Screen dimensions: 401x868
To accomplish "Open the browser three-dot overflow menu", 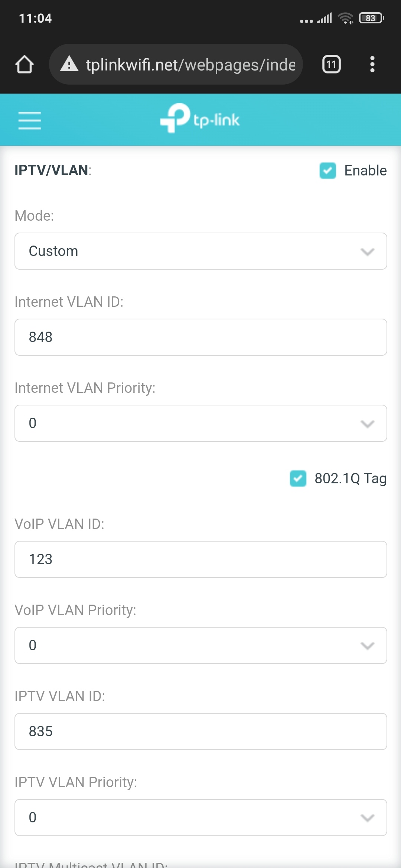I will (x=372, y=65).
